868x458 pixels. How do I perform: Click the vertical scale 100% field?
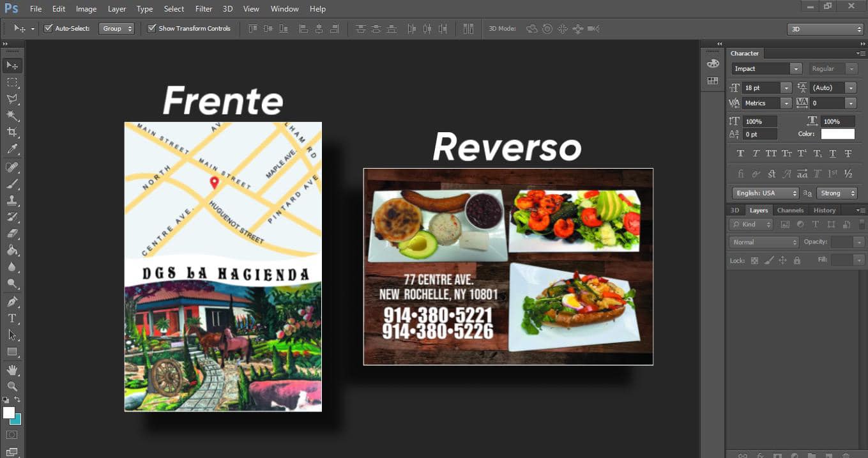tap(760, 121)
